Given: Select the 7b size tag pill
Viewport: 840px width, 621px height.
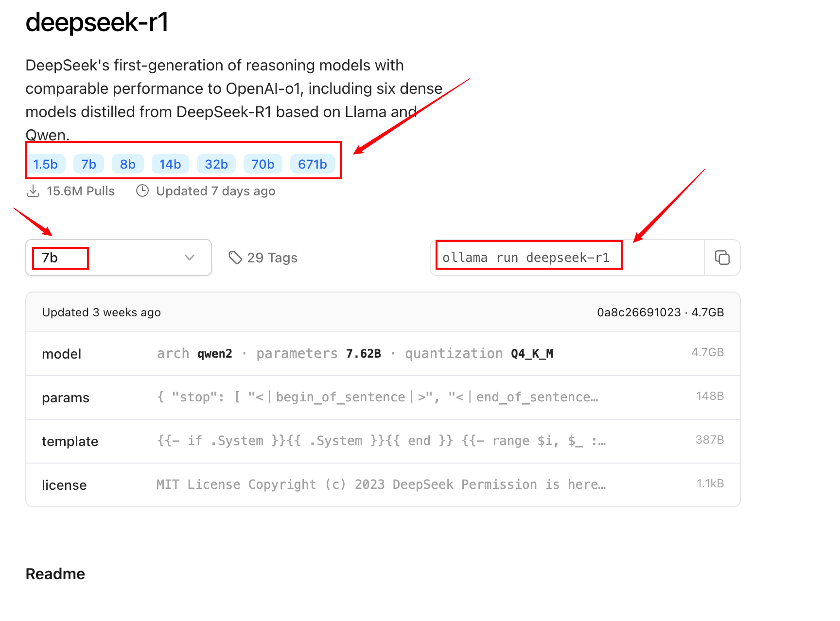Looking at the screenshot, I should pos(88,164).
